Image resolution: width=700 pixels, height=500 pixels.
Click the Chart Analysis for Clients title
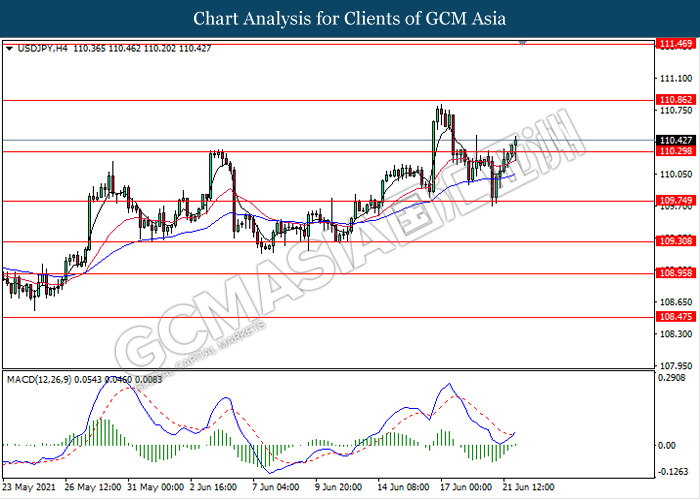350,19
